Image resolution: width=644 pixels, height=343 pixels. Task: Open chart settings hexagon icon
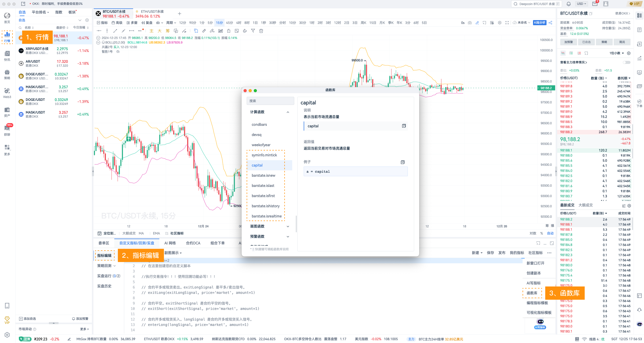(500, 23)
